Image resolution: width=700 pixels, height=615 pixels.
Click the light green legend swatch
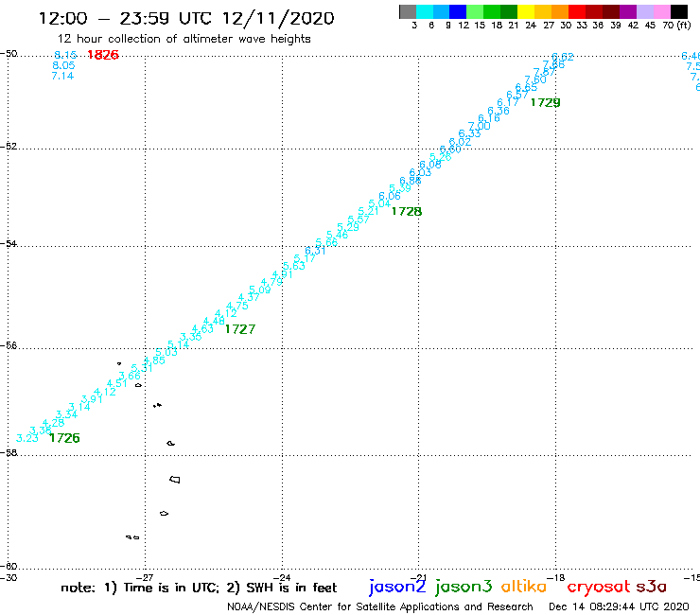475,11
